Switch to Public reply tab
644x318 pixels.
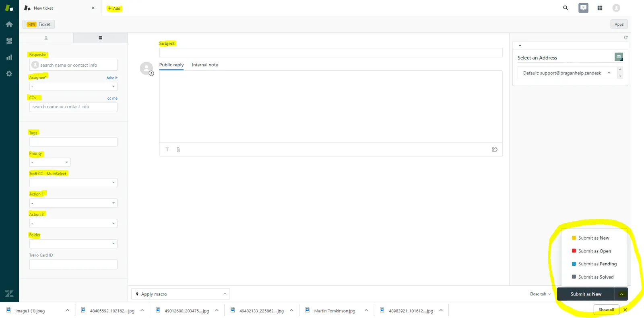tap(171, 65)
